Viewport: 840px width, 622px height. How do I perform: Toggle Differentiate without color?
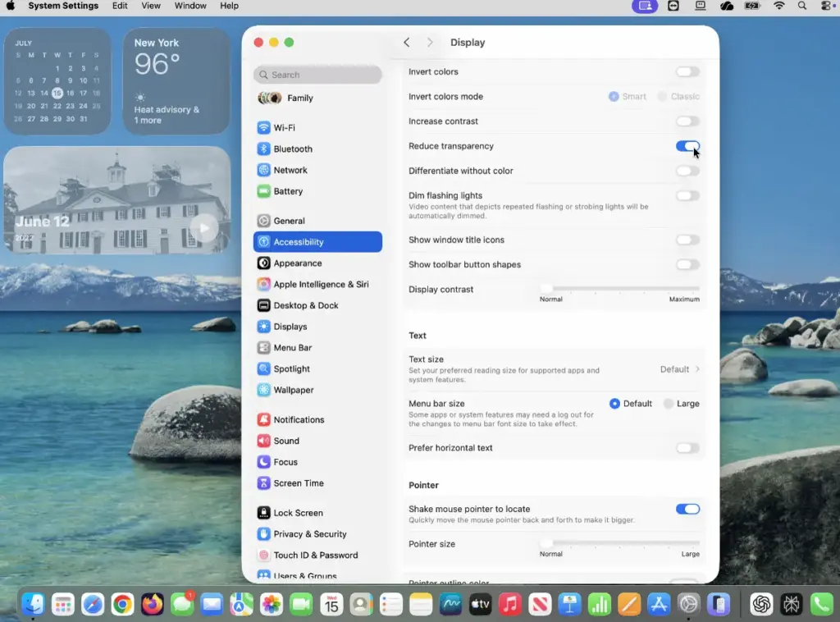687,171
